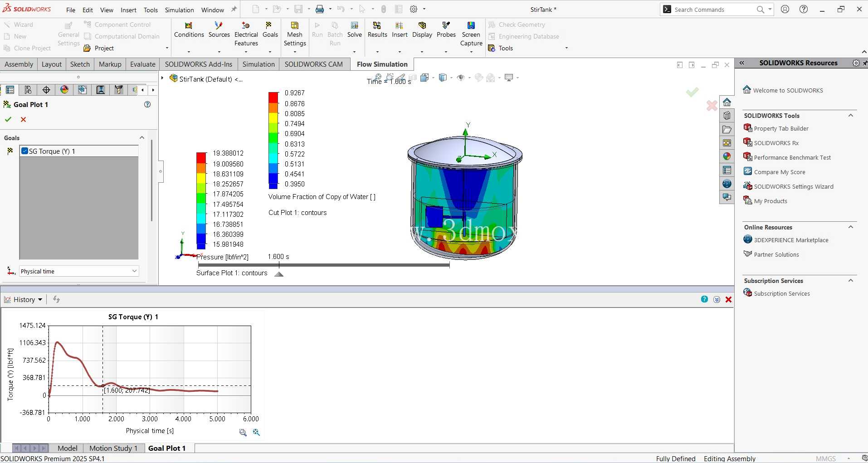Screen dimensions: 868x463
Task: Open the Property Tab Builder link
Action: (x=781, y=128)
